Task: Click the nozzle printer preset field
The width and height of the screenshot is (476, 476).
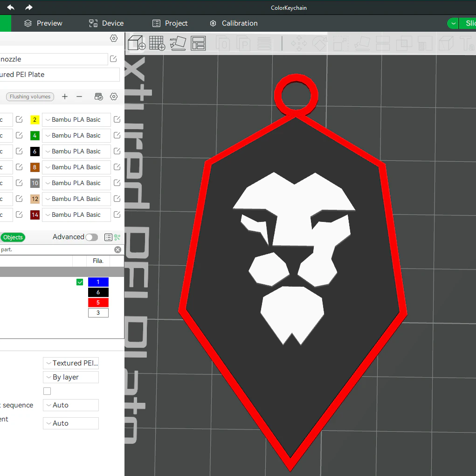Action: 54,59
